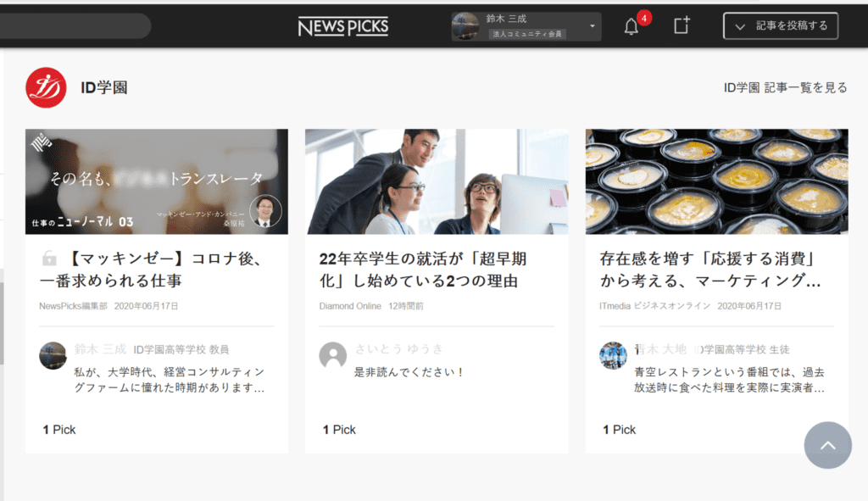The height and width of the screenshot is (501, 868).
Task: Click the NewsPicks logo in header
Action: (342, 26)
